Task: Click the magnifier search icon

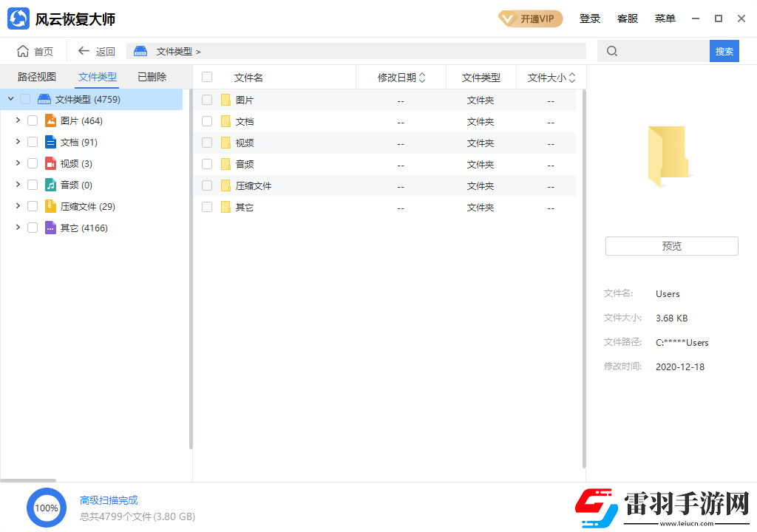Action: pos(611,51)
